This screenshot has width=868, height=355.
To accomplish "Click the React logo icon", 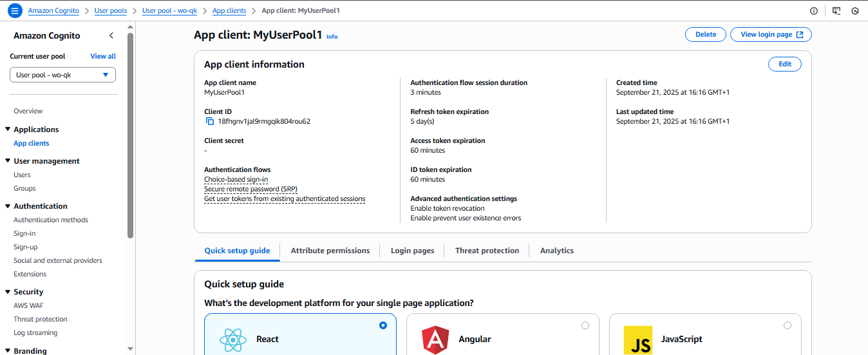I will [x=232, y=339].
